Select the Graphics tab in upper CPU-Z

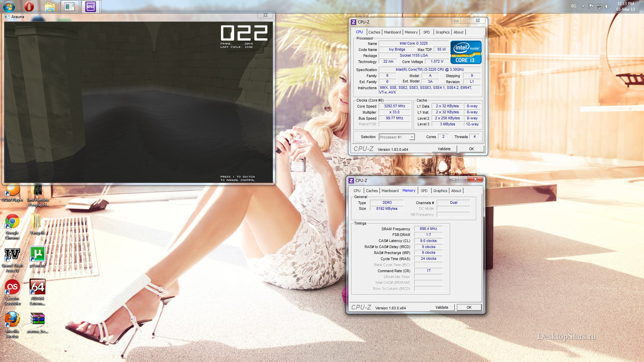point(442,32)
